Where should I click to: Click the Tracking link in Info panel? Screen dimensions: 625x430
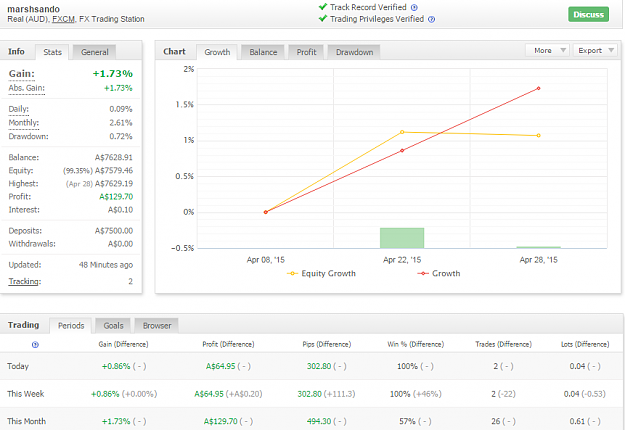click(25, 281)
